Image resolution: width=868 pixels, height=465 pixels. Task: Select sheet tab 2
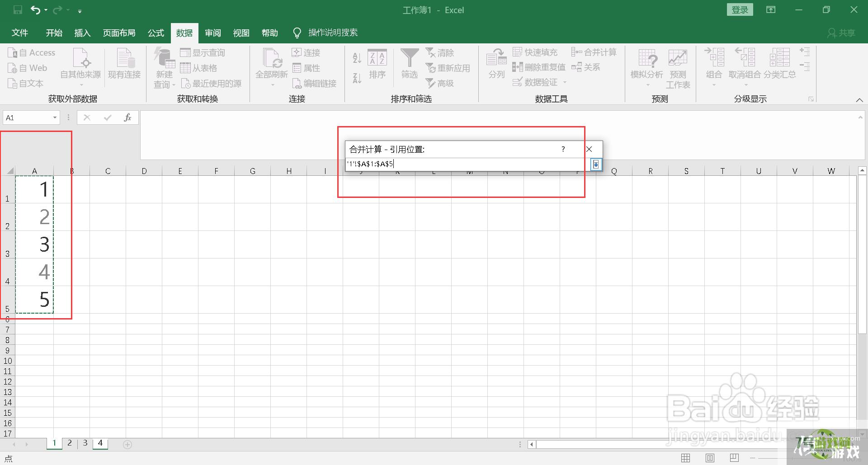pos(70,443)
